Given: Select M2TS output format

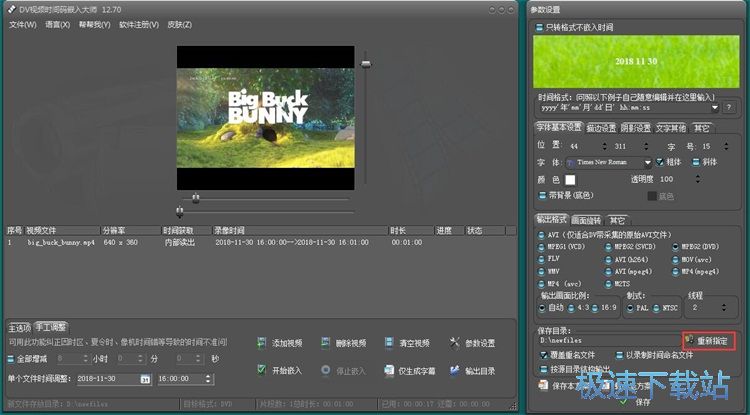Looking at the screenshot, I should point(608,284).
